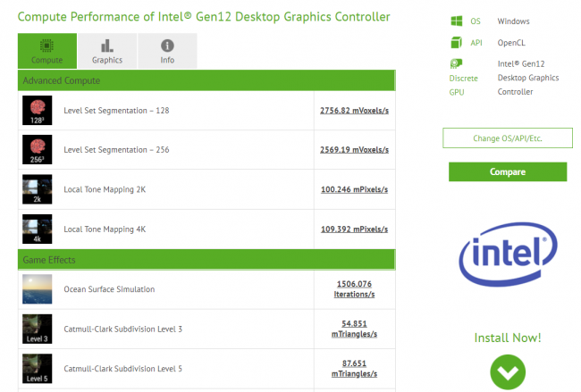The image size is (581, 392).
Task: Click Level Set Segmentation 256 thumbnail
Action: click(x=38, y=150)
